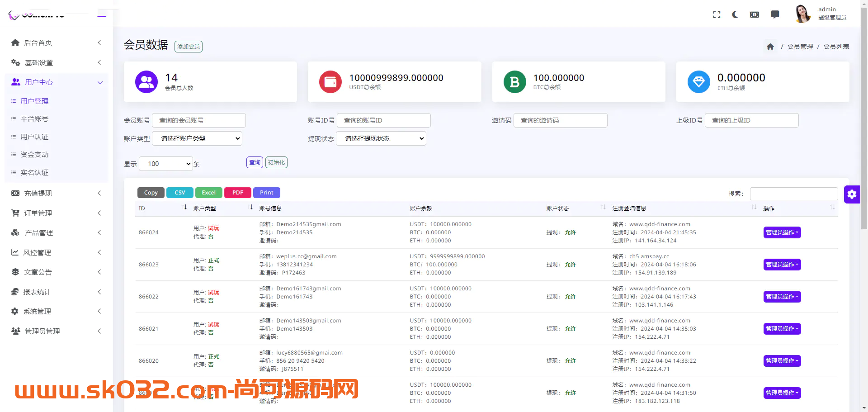Open 平台账号 submenu item
This screenshot has height=412, width=868.
coord(34,118)
